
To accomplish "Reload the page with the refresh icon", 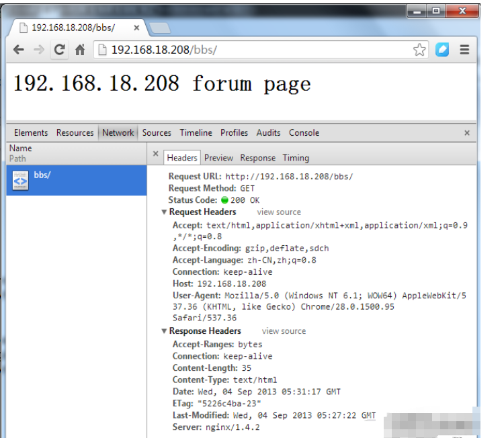I will click(x=59, y=50).
